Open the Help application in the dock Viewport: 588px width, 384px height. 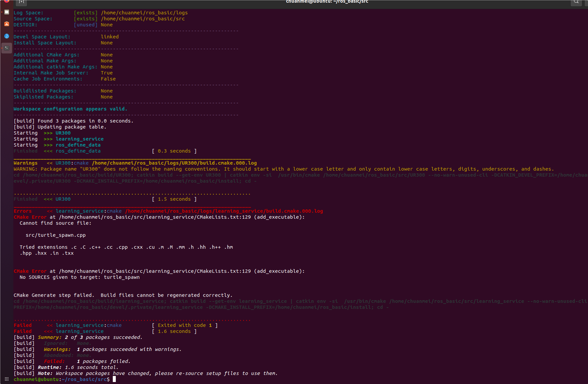(6, 36)
